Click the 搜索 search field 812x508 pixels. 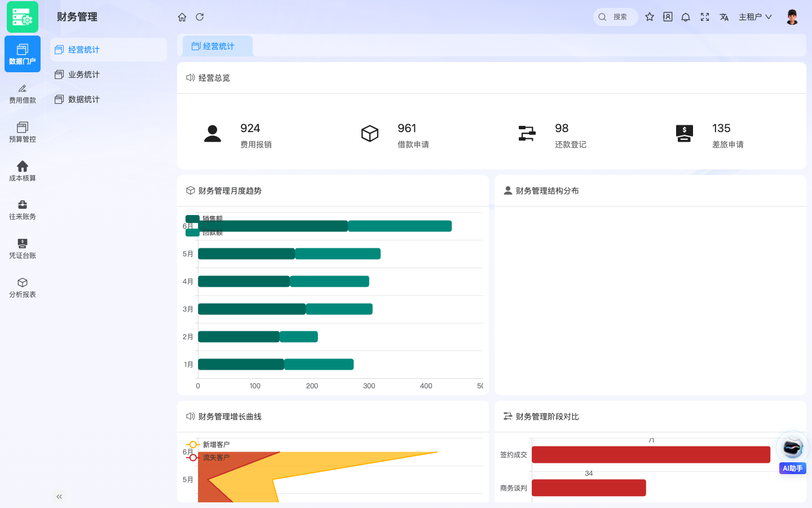tap(616, 17)
